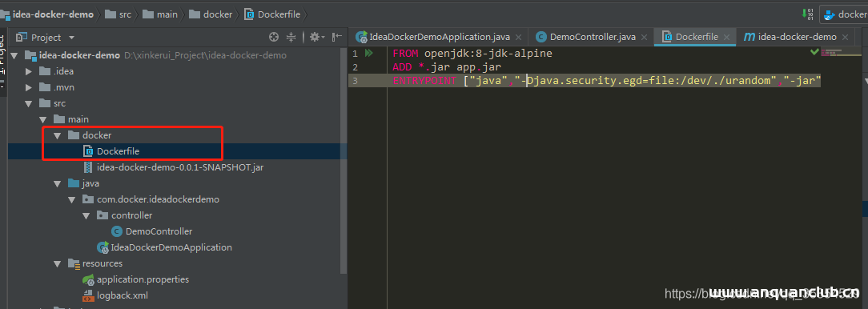
Task: Collapse the main folder arrow
Action: tap(43, 119)
